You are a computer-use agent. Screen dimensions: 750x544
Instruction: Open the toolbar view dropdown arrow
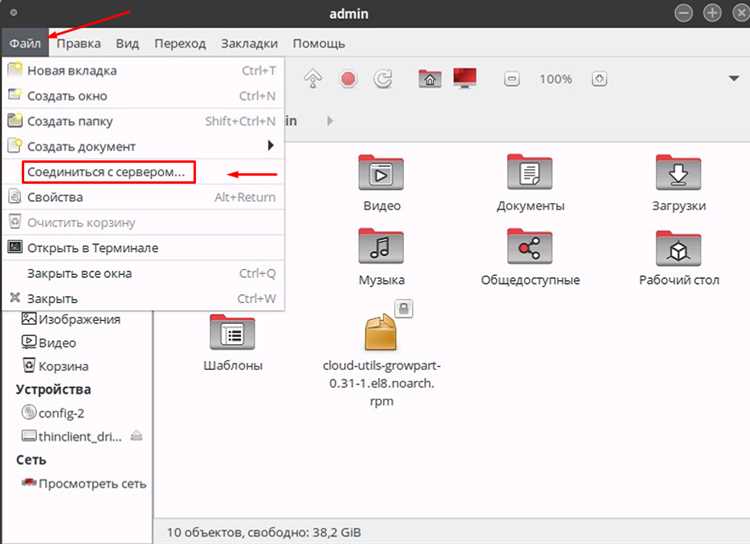click(x=734, y=78)
